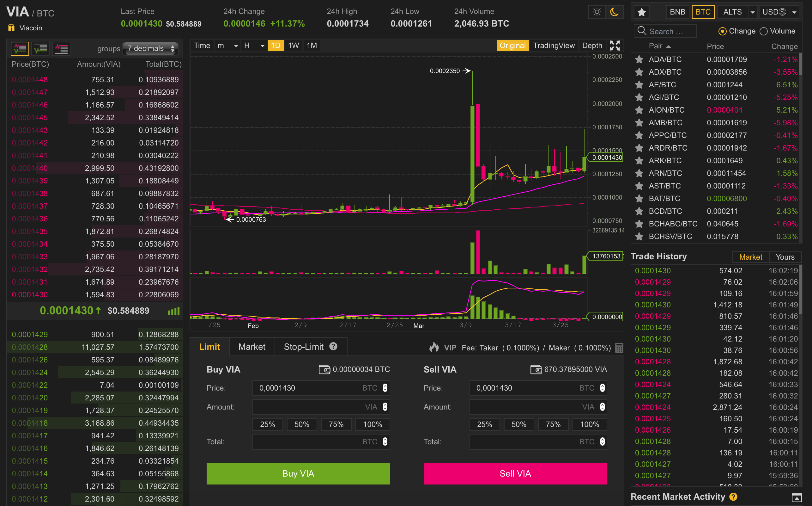Adjust Buy total stepper arrows
The image size is (812, 506).
click(385, 442)
